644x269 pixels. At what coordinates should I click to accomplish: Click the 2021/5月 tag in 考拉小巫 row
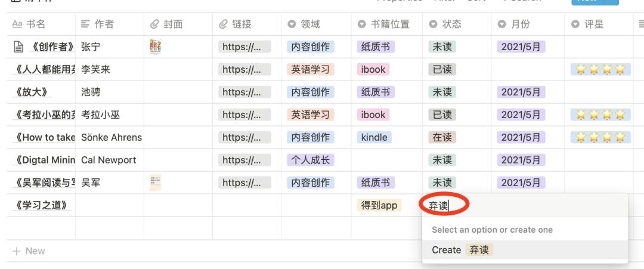coord(521,115)
